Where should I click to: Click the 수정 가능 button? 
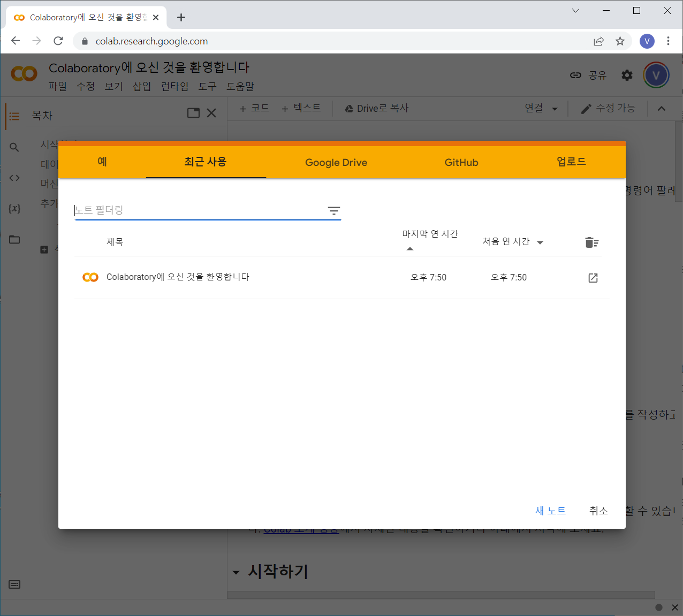(608, 108)
